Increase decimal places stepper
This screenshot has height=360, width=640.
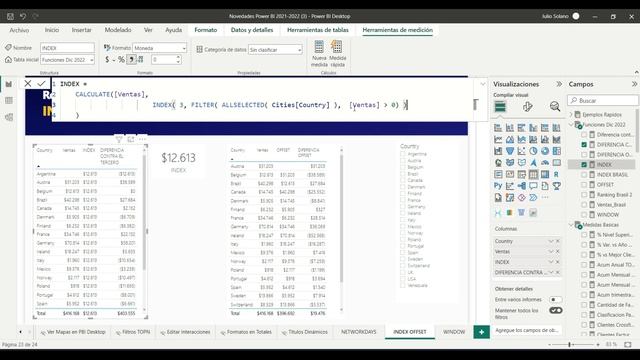point(178,57)
